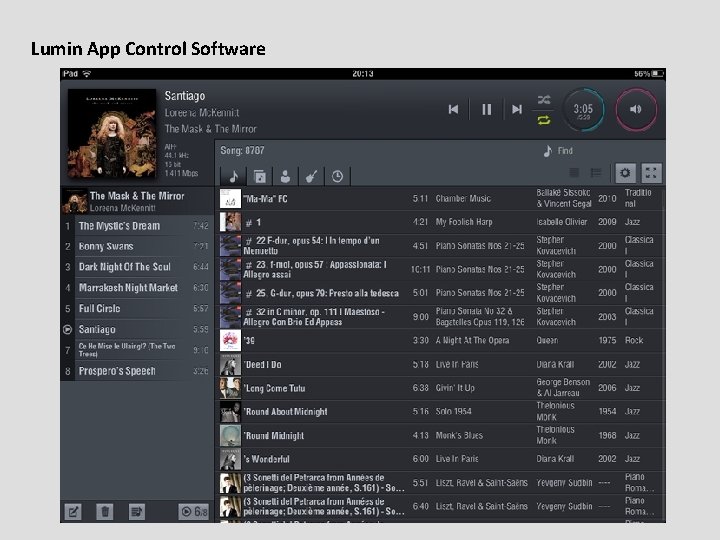Click the Chamber Music album cell
The height and width of the screenshot is (540, 720).
point(463,199)
